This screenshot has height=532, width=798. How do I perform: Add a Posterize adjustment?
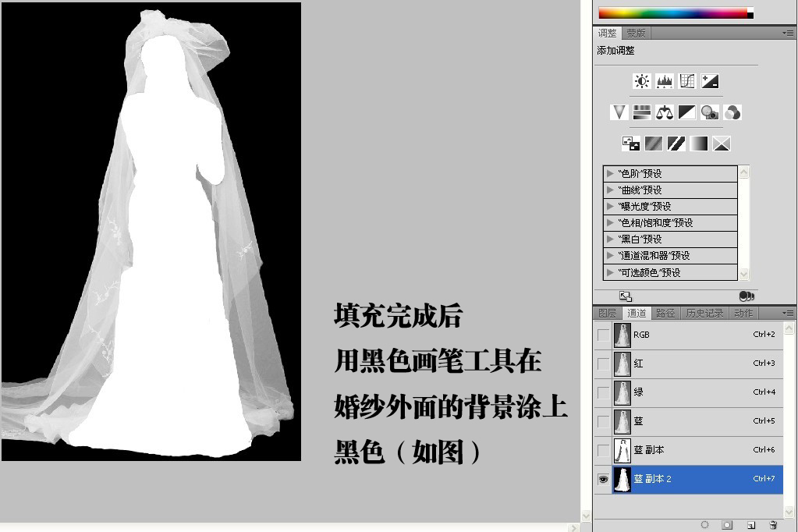coord(654,144)
